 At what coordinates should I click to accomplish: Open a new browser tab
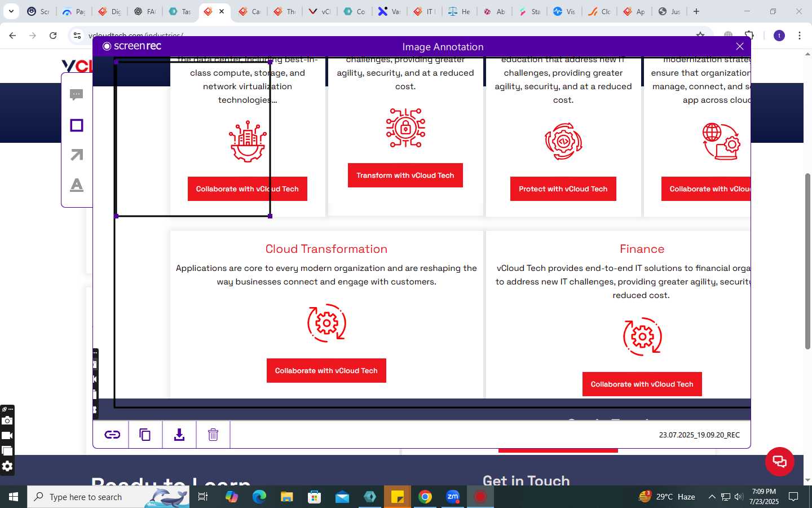coord(696,11)
